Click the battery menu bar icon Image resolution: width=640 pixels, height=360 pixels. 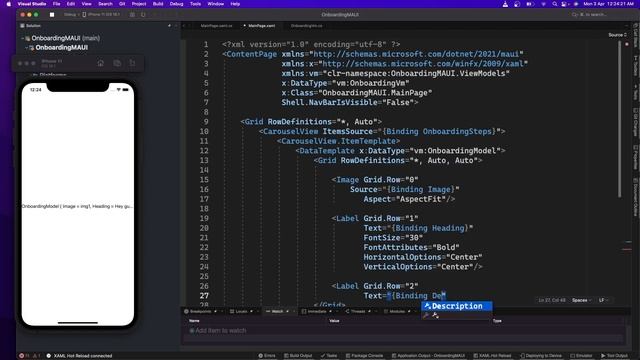530,4
